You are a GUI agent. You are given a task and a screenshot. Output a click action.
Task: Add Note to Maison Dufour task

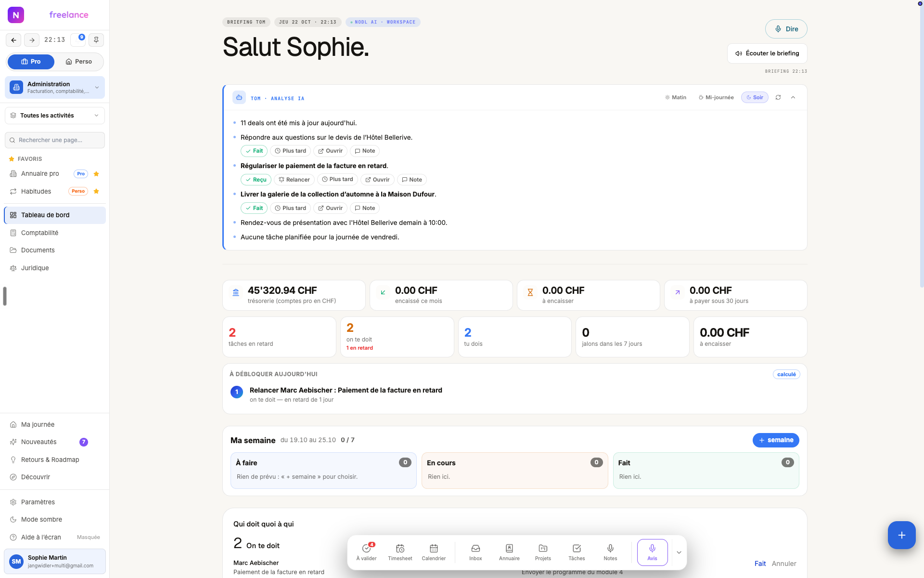(x=365, y=208)
